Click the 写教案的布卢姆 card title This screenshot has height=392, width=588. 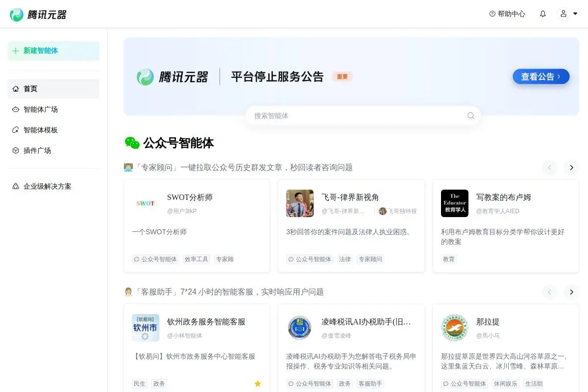pos(504,197)
